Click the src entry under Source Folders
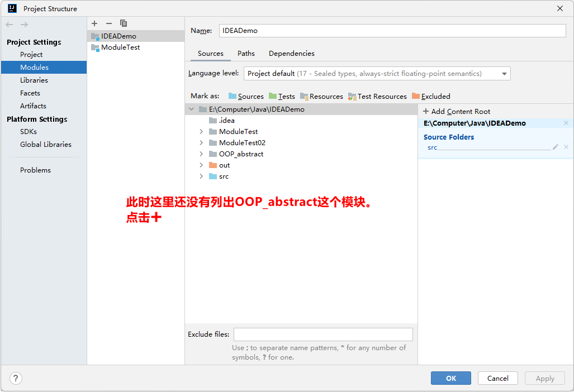The image size is (574, 392). (433, 147)
